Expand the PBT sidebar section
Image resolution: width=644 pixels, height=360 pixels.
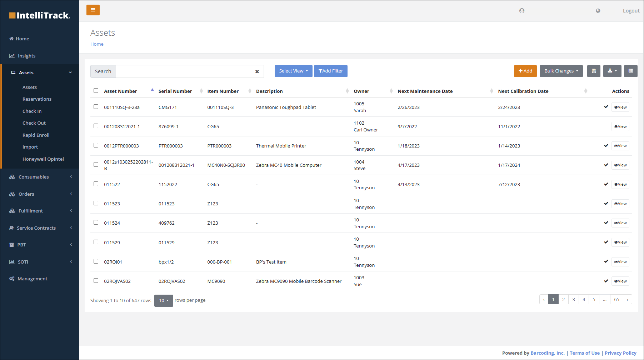40,245
